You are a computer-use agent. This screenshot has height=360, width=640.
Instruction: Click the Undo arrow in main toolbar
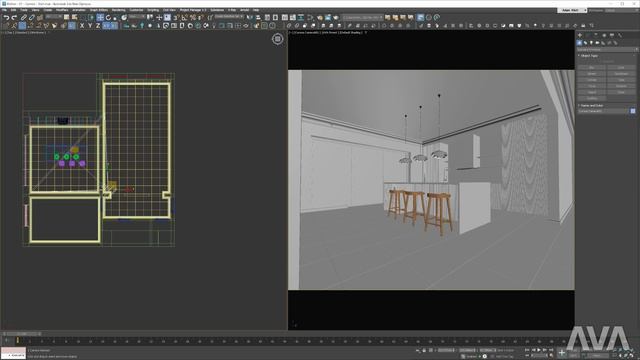tap(6, 18)
